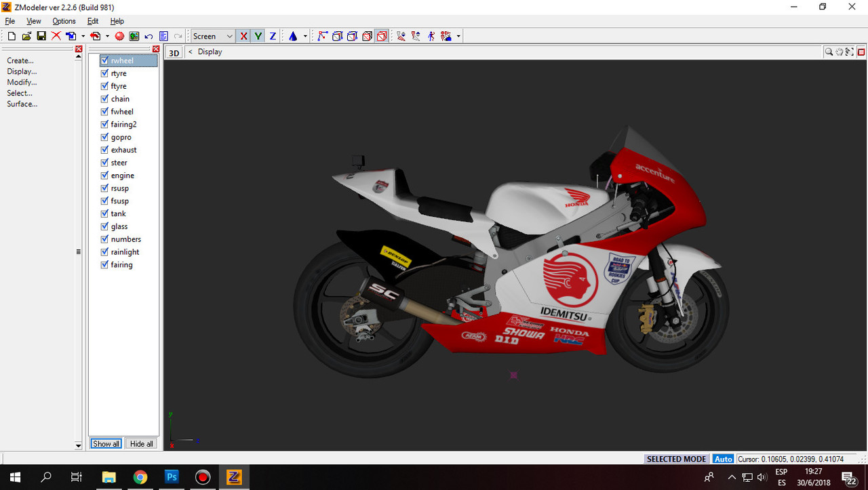Click the Show all button
Screen dimensions: 868x490
[x=106, y=444]
